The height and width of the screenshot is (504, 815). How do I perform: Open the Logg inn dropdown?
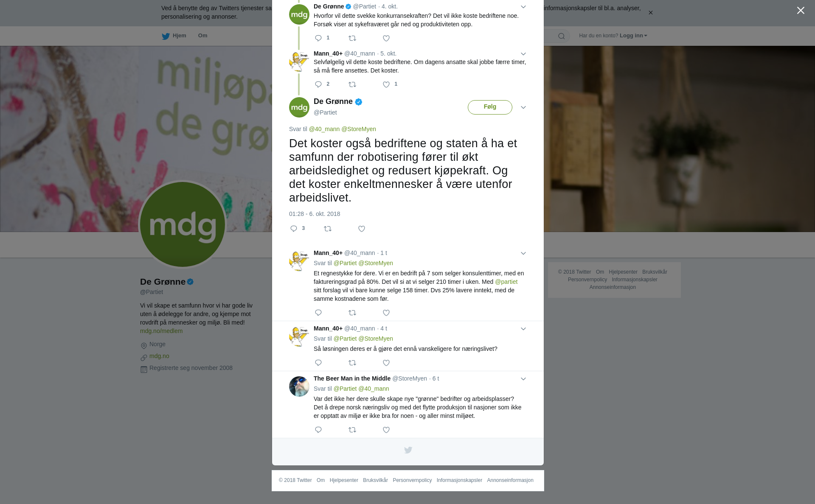click(x=633, y=36)
